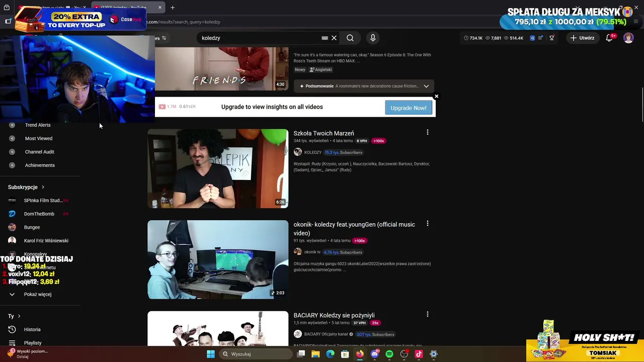Open Achievements in the sidebar
The height and width of the screenshot is (362, 644).
click(x=40, y=165)
